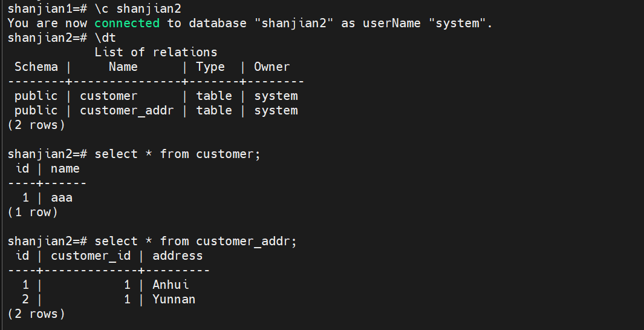Click the quoted "system" userName text
The width and height of the screenshot is (644, 330).
461,23
